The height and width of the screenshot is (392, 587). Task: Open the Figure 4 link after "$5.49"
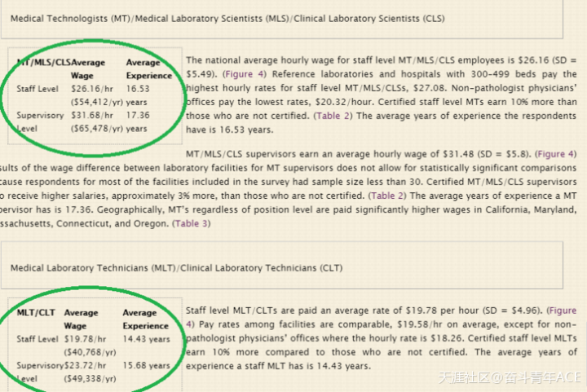[x=245, y=74]
